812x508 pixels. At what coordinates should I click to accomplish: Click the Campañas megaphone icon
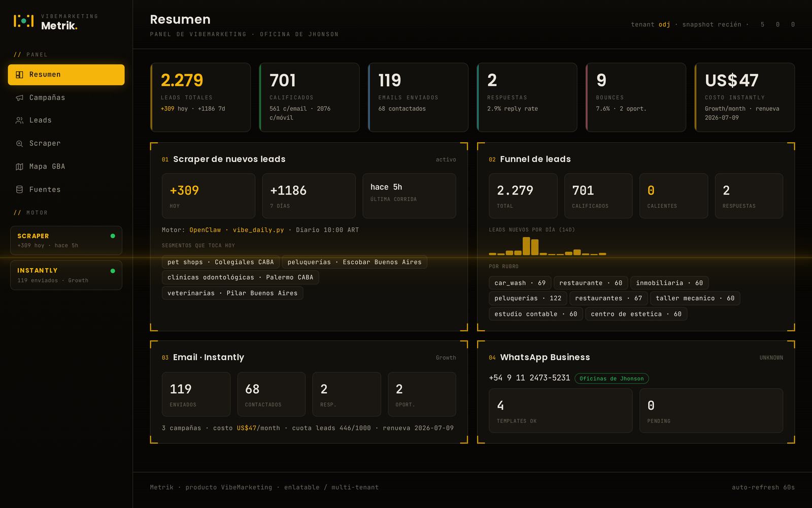click(19, 98)
